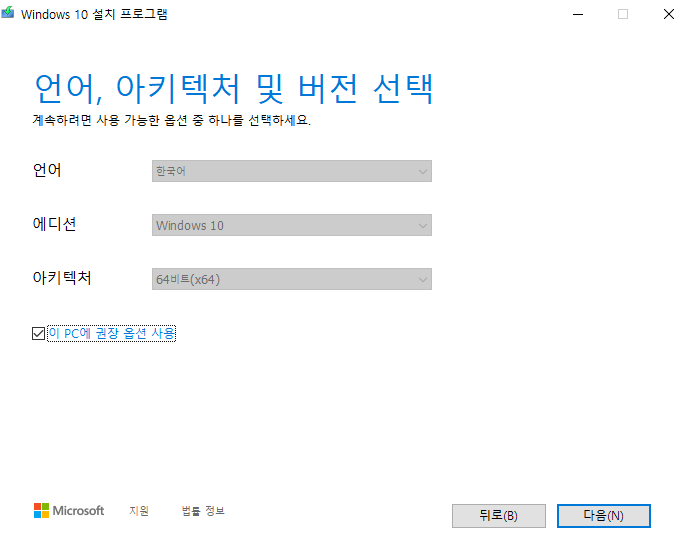Click the '이 PC에 권장 옵션 사용' label text
The image size is (689, 549).
click(x=112, y=333)
